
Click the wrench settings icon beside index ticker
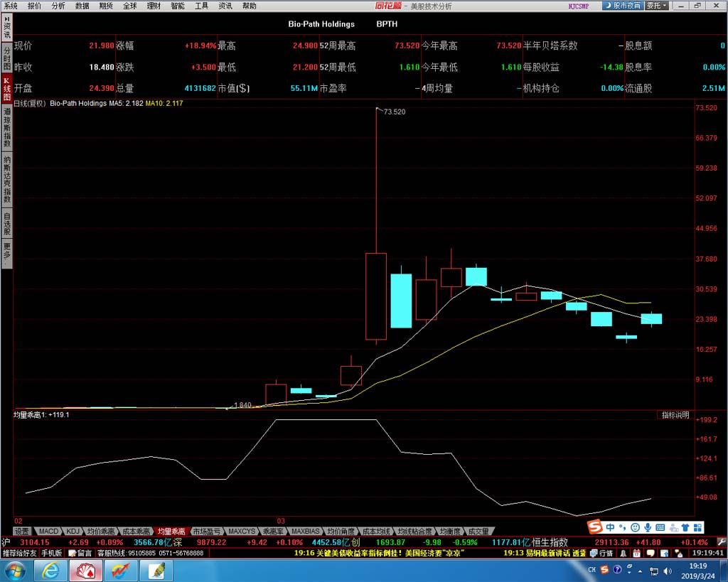pos(721,541)
